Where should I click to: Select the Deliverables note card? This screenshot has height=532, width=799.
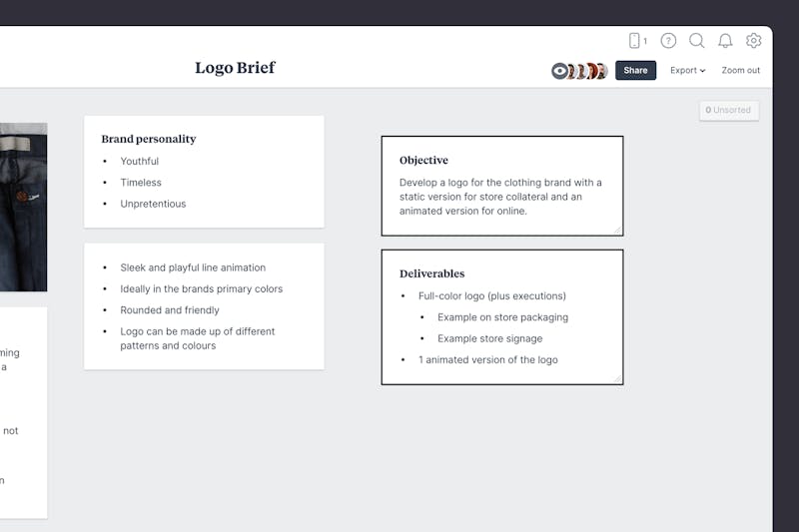pos(501,316)
